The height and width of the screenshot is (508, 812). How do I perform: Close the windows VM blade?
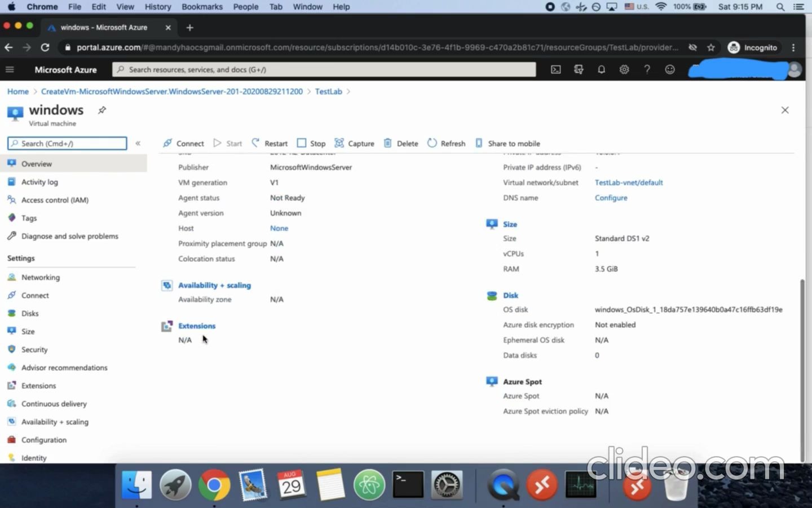coord(785,110)
